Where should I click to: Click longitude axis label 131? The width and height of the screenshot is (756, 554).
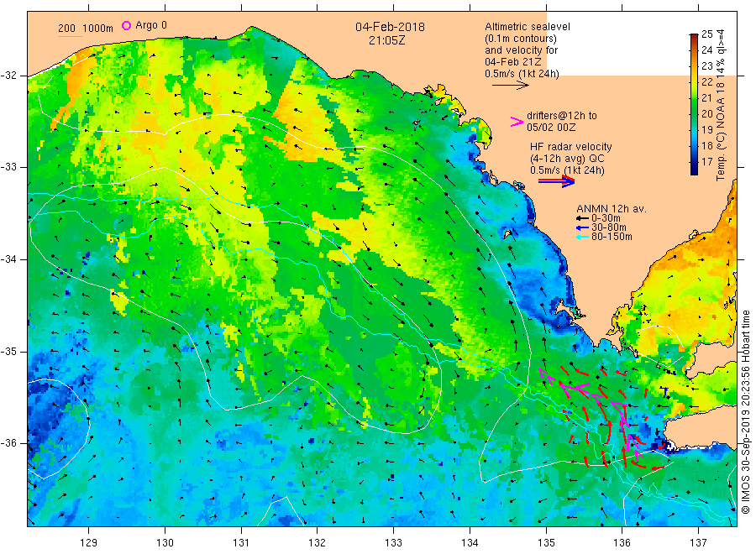[x=241, y=543]
